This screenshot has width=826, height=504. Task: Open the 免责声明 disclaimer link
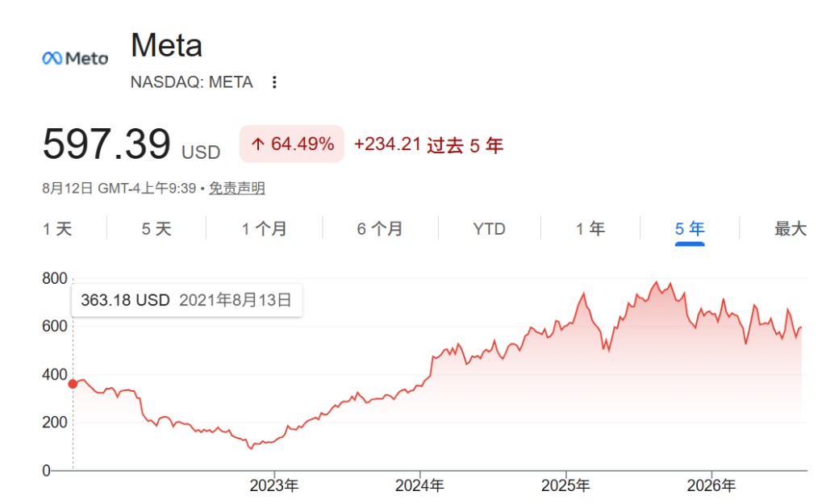point(237,188)
